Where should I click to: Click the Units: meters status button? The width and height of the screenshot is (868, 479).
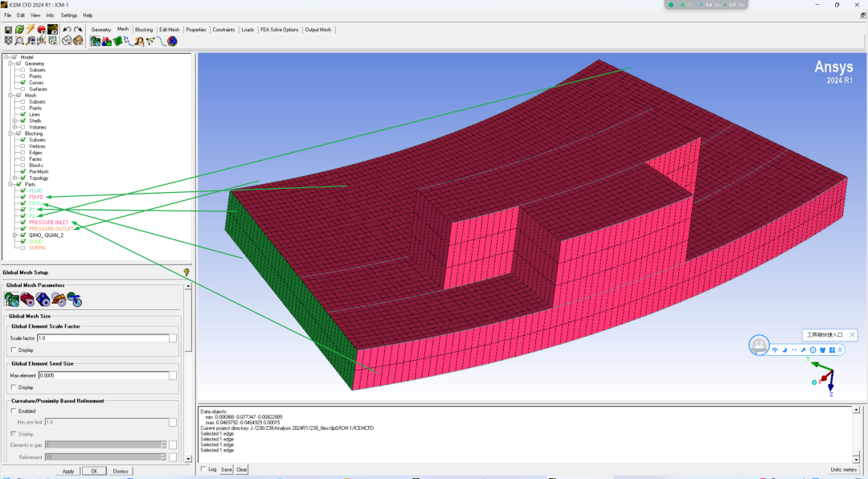(844, 469)
